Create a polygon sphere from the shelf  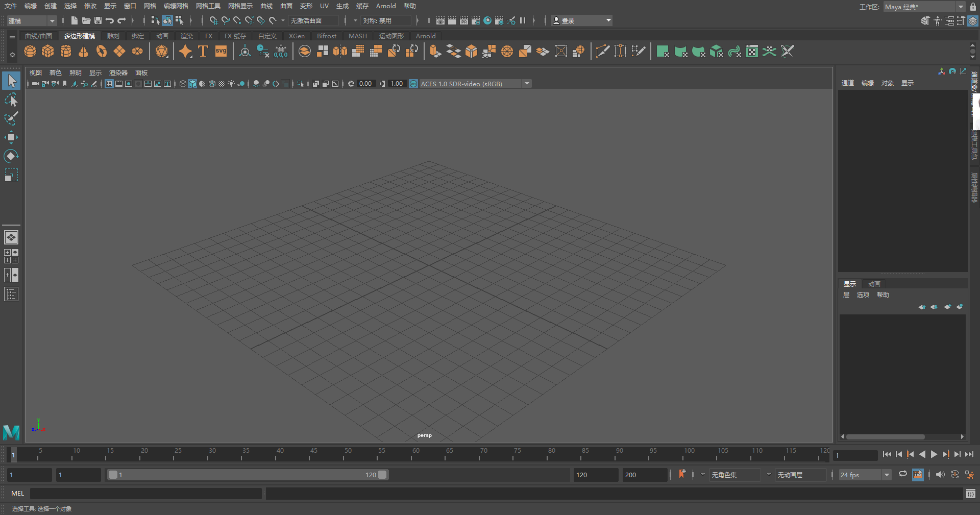[x=30, y=52]
